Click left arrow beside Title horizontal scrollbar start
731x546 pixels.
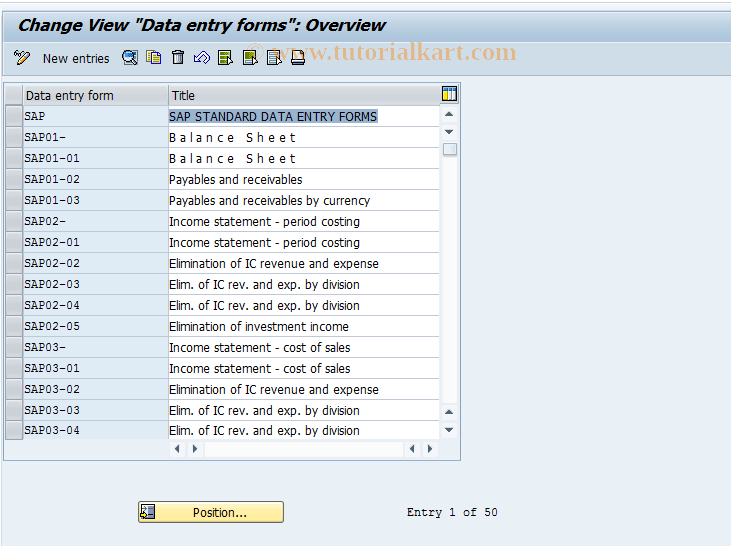click(177, 449)
